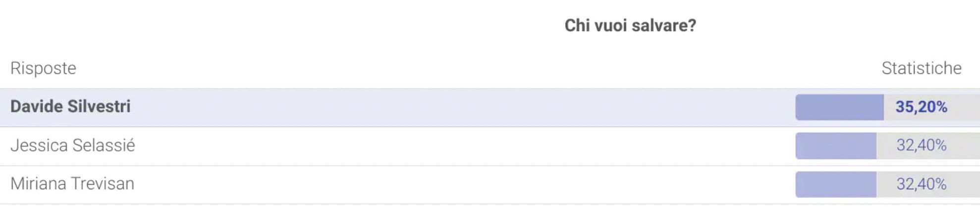Click the Risposte column header
The height and width of the screenshot is (214, 980).
43,68
